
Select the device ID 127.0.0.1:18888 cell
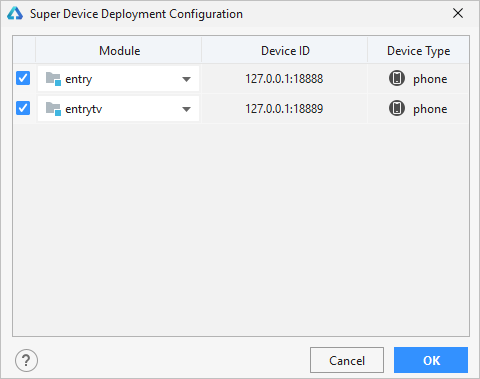[x=284, y=79]
